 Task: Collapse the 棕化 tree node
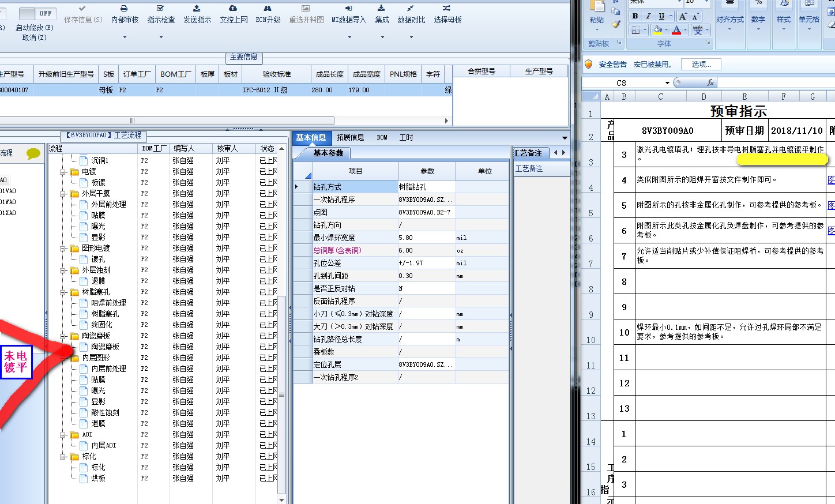[63, 456]
